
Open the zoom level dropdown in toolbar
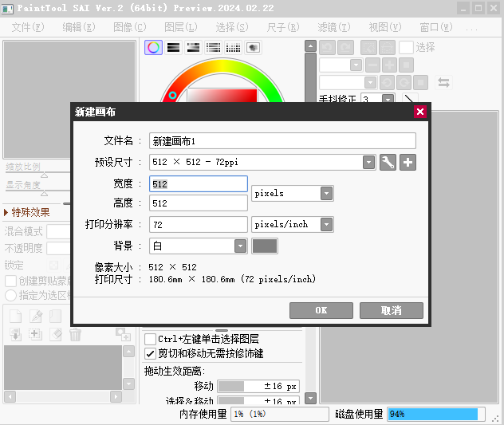pyautogui.click(x=356, y=65)
